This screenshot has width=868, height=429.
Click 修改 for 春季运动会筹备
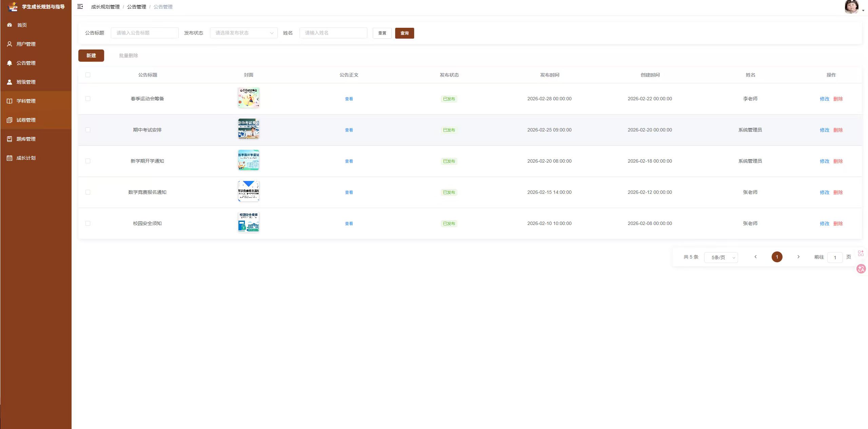coord(825,99)
